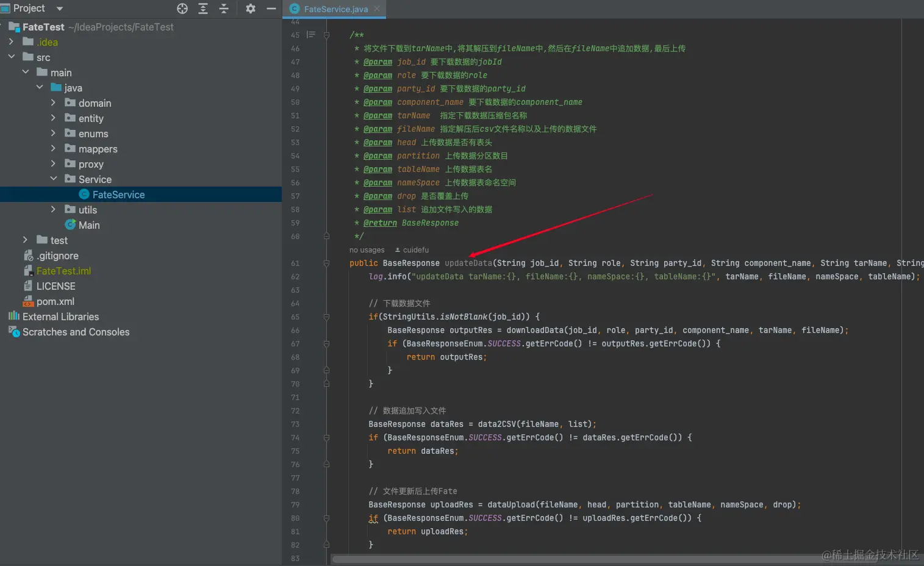Screen dimensions: 924x566
Task: Collapse the src folder chevron
Action: [11, 57]
